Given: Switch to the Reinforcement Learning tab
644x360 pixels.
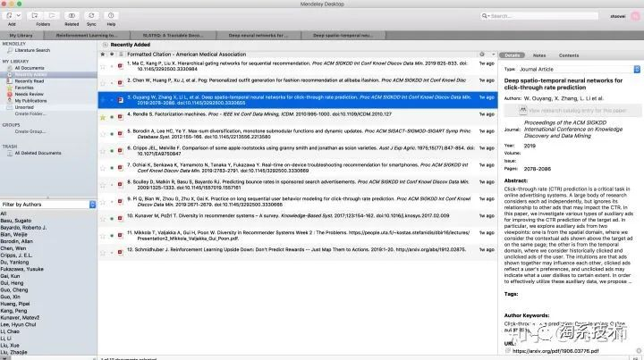Looking at the screenshot, I should (x=87, y=36).
